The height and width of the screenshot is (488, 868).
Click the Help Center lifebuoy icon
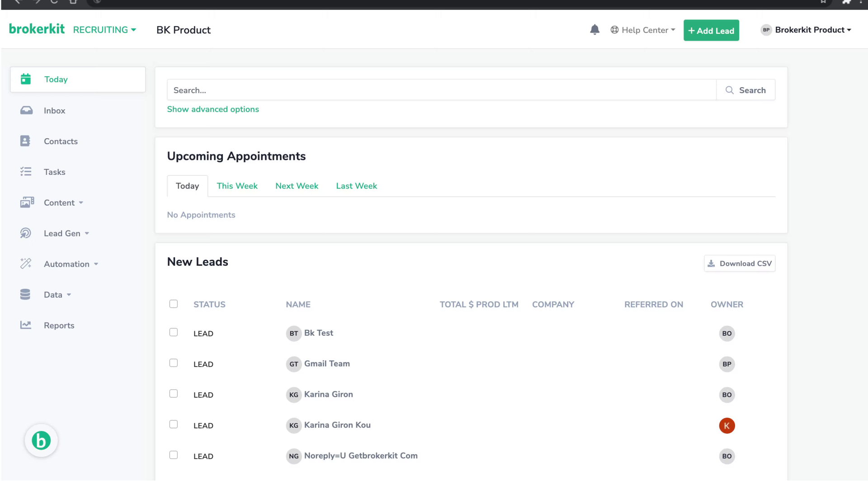coord(614,30)
